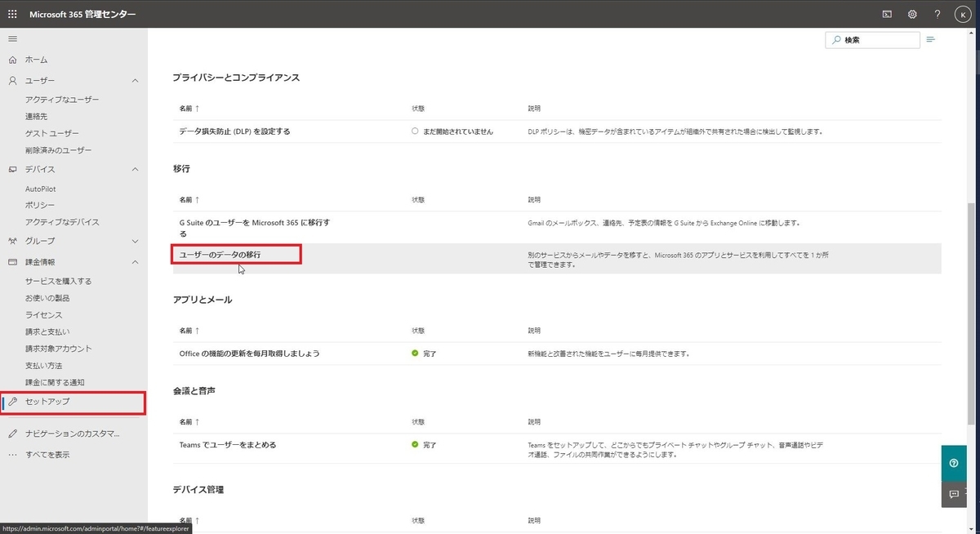The image size is (980, 534).
Task: Select the まだ開始されていません radio button
Action: pyautogui.click(x=414, y=131)
